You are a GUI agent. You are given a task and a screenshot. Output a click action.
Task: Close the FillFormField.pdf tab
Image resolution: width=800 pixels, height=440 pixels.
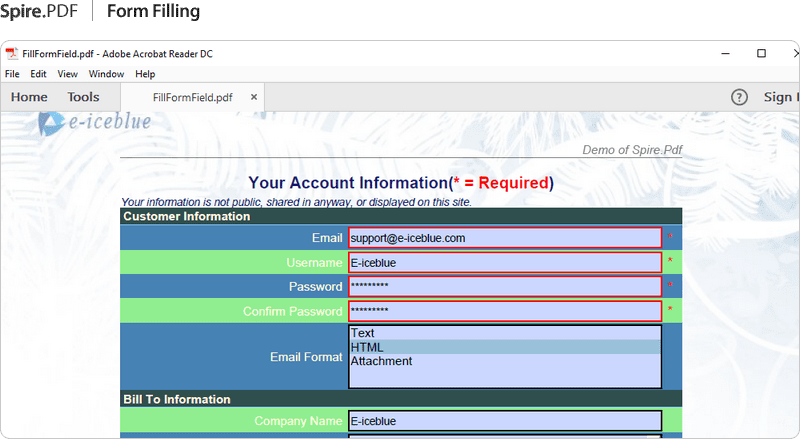pyautogui.click(x=254, y=97)
